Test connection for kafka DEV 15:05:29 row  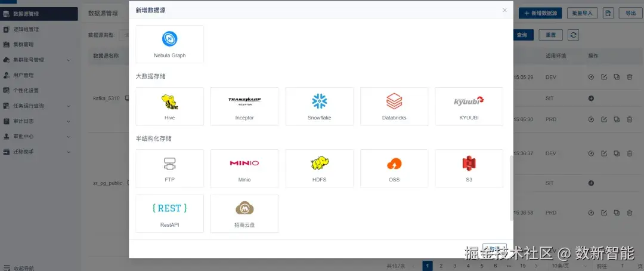(x=591, y=77)
